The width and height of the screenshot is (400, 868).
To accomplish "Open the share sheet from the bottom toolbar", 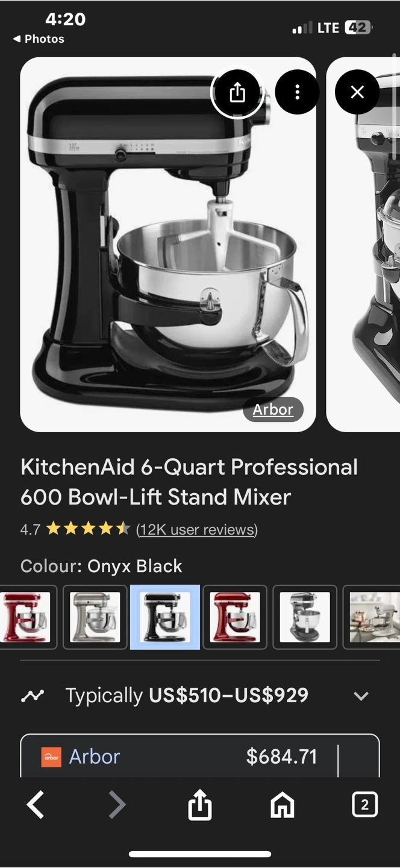I will (x=200, y=805).
